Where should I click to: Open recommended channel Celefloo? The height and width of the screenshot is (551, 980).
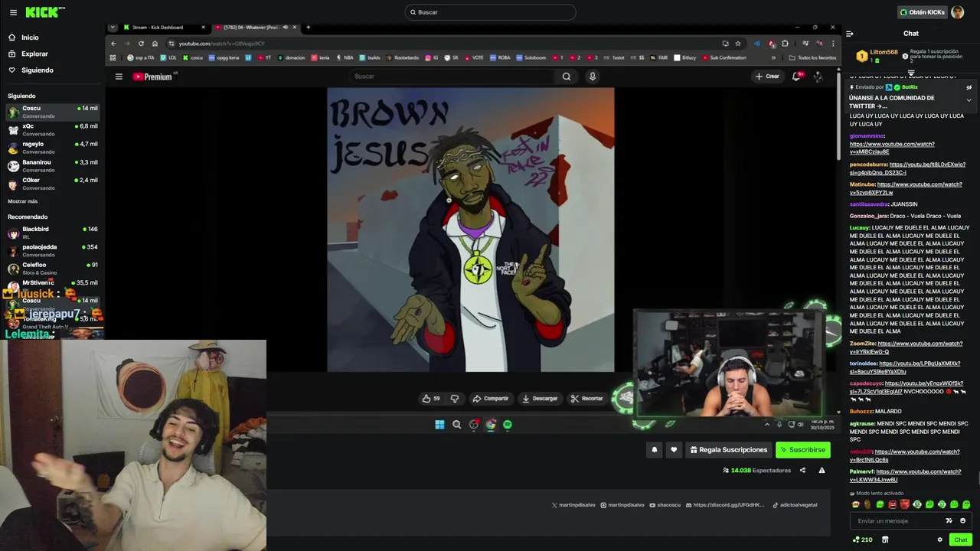(52, 268)
